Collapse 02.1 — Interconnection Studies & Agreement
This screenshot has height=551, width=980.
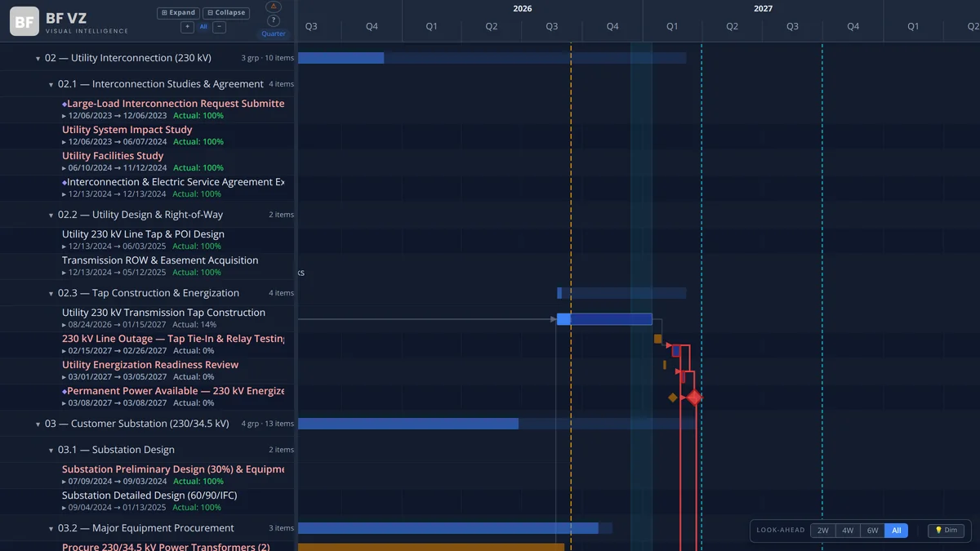coord(51,85)
